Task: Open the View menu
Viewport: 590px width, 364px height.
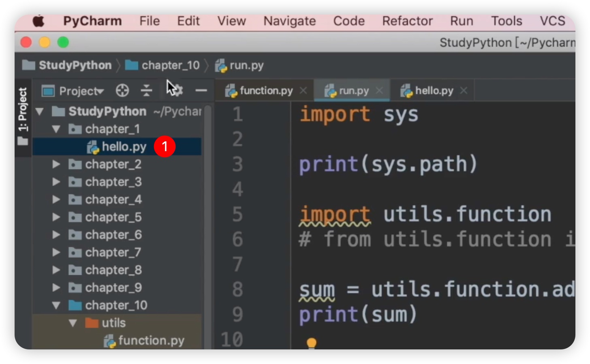Action: pos(231,21)
